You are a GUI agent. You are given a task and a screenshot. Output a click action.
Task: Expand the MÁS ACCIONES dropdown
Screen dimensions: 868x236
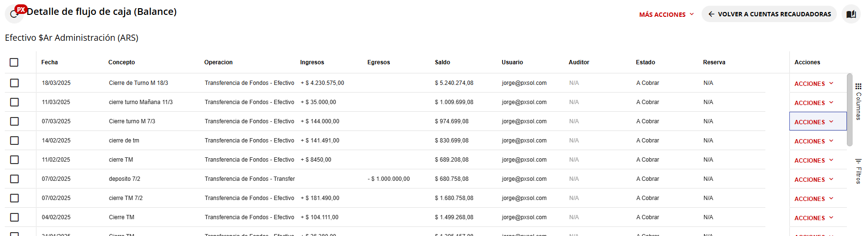666,14
